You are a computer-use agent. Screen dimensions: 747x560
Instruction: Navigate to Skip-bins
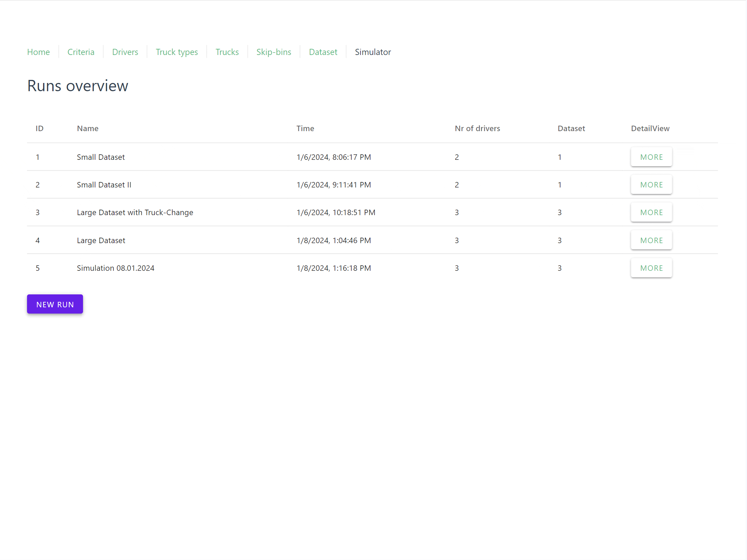[274, 52]
